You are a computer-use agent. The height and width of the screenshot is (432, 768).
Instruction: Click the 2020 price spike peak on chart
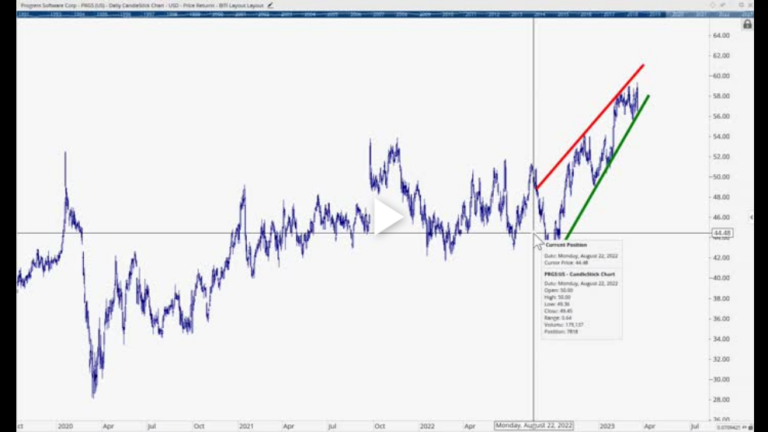click(x=66, y=153)
